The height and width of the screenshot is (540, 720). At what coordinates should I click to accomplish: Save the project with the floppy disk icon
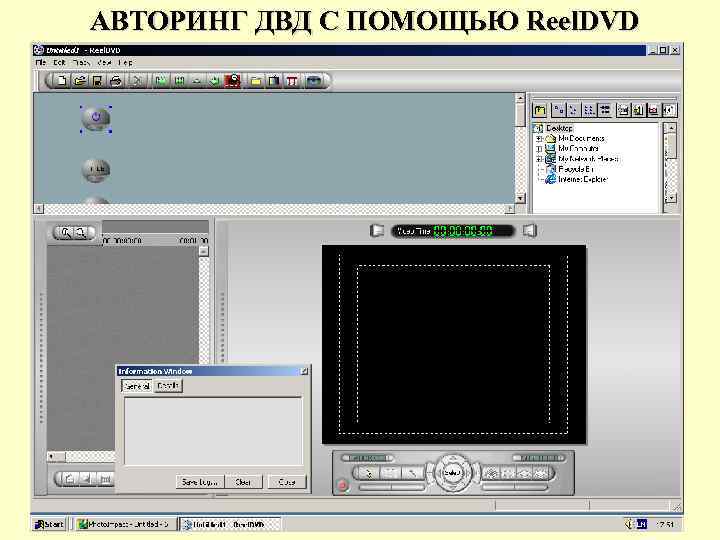(x=97, y=81)
